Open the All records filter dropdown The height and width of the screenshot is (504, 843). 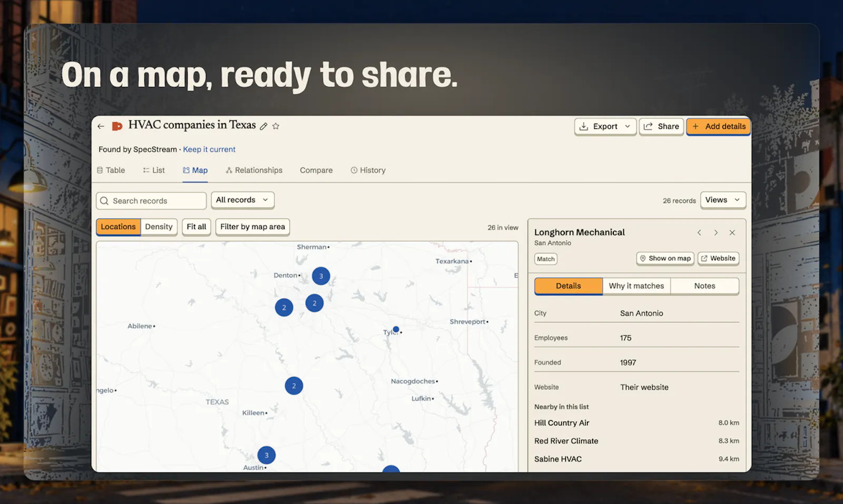click(242, 200)
